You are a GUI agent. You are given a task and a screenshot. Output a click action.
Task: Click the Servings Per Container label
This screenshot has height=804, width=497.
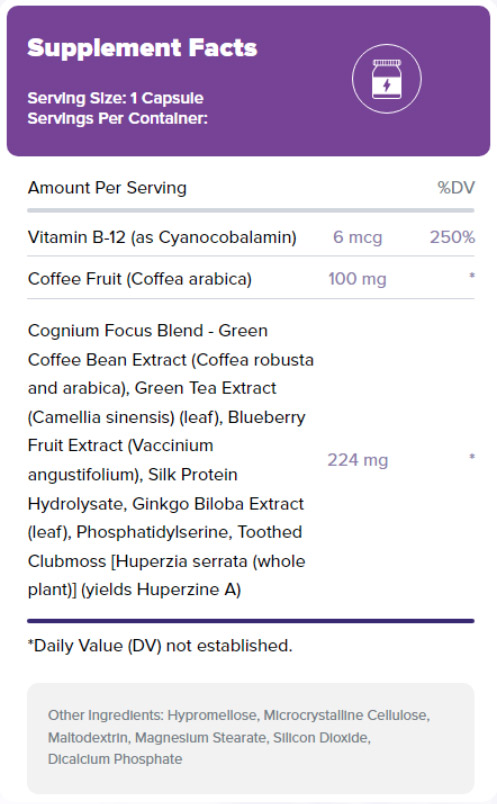tap(117, 118)
